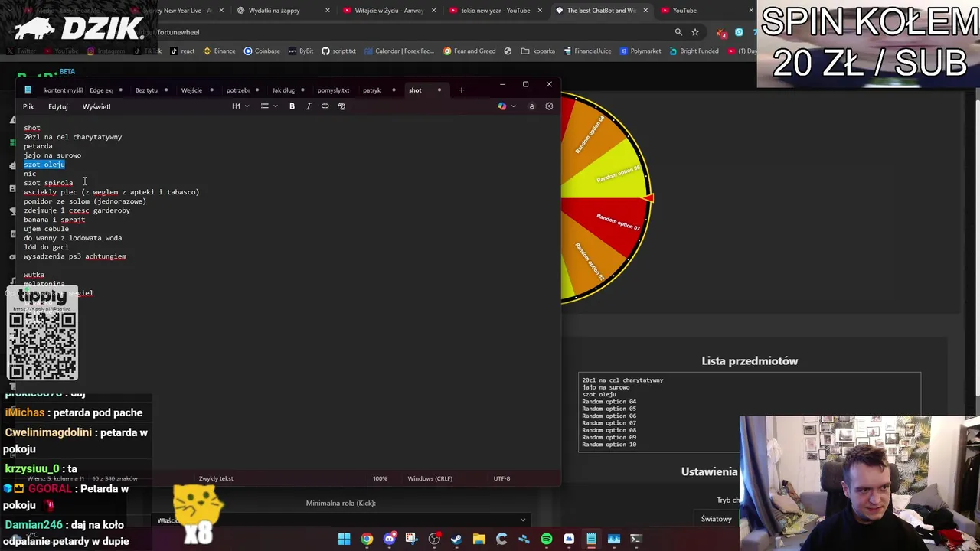Screen dimensions: 980x551
Task: Open Copilot icon in Notepad
Action: (502, 106)
